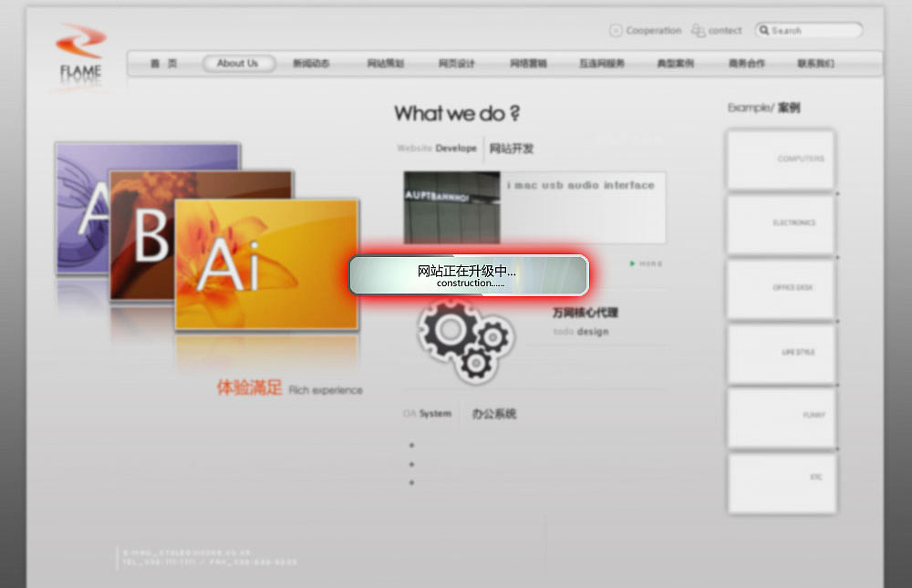Click the Flame logo
Viewport: 912px width, 588px height.
80,56
